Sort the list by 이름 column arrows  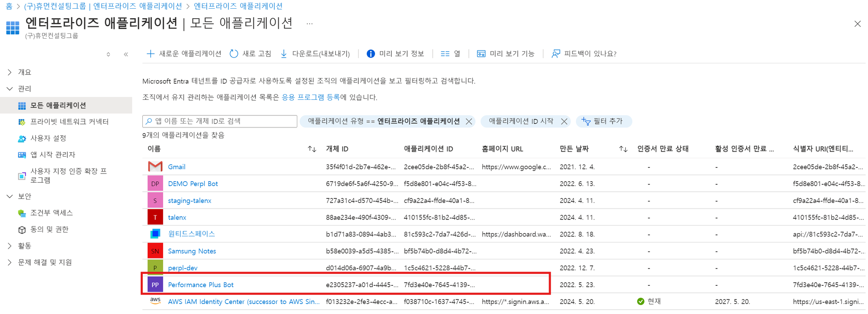coord(312,149)
